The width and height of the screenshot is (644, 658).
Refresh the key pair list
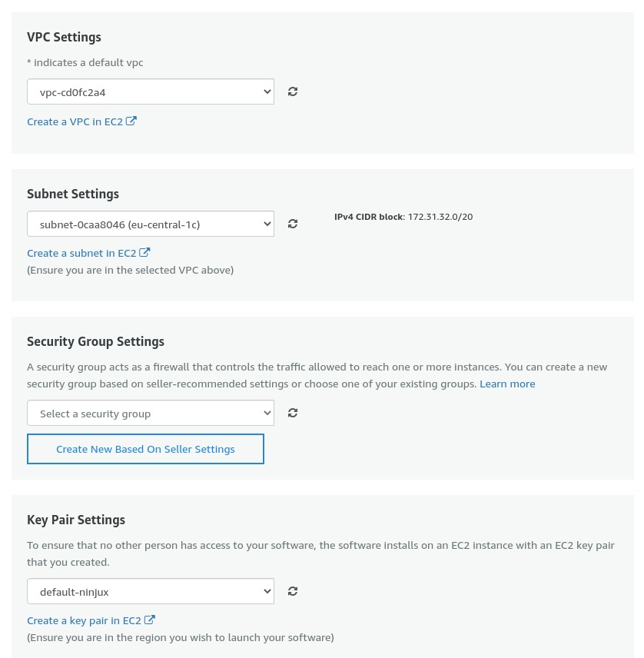293,591
